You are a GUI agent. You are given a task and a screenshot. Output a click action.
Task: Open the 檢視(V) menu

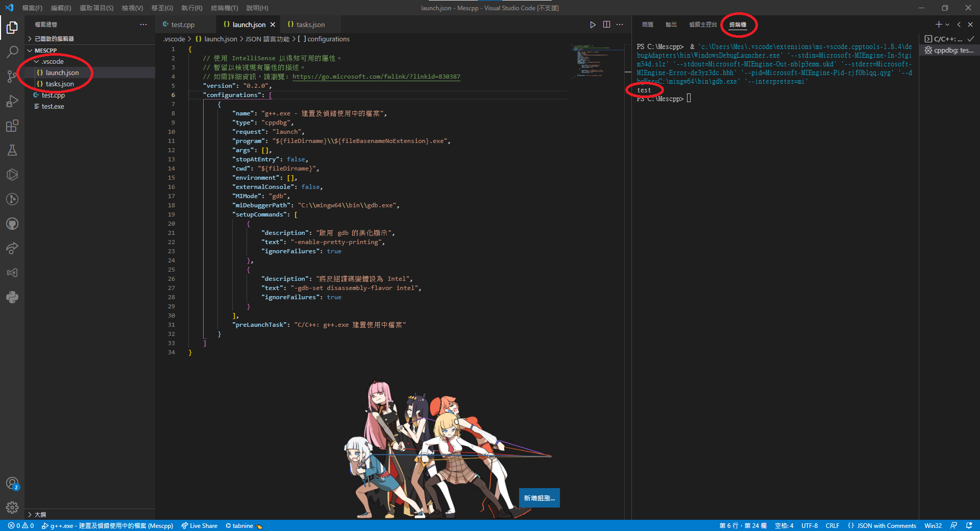(x=132, y=8)
